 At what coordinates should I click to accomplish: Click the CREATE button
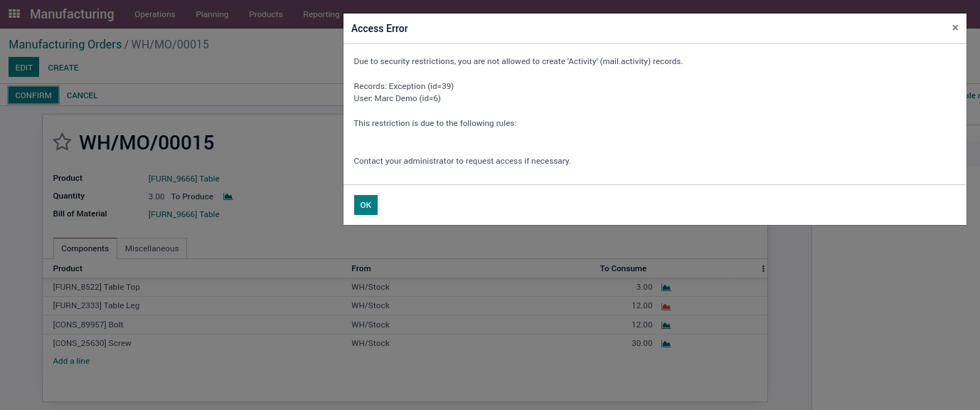(63, 68)
